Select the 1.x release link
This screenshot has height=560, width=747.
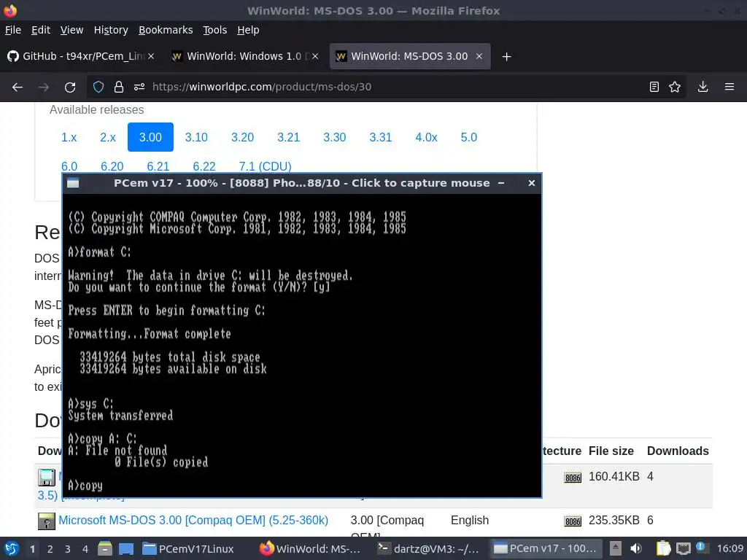[x=69, y=137]
